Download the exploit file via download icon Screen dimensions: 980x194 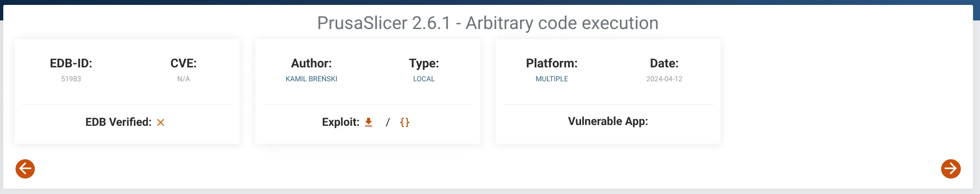(x=368, y=122)
